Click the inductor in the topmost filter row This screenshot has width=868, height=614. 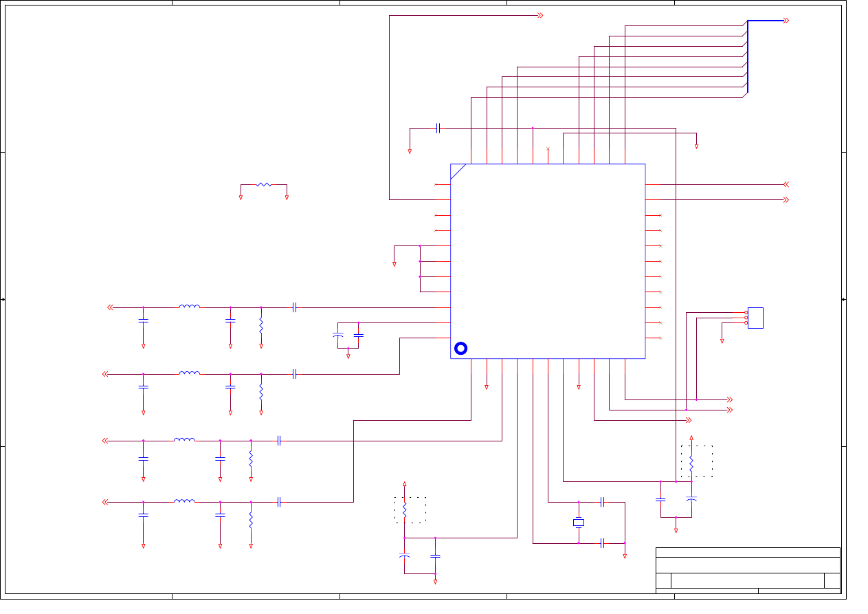click(x=190, y=307)
